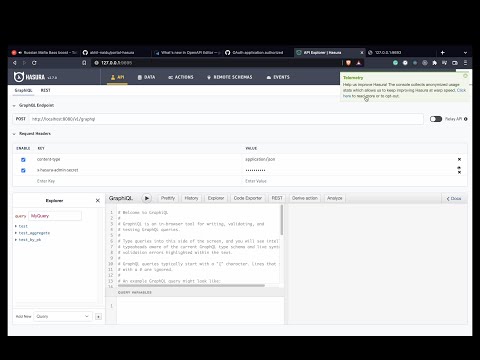Open a new browser tab with plus
This screenshot has width=480, height=360.
pyautogui.click(x=443, y=53)
